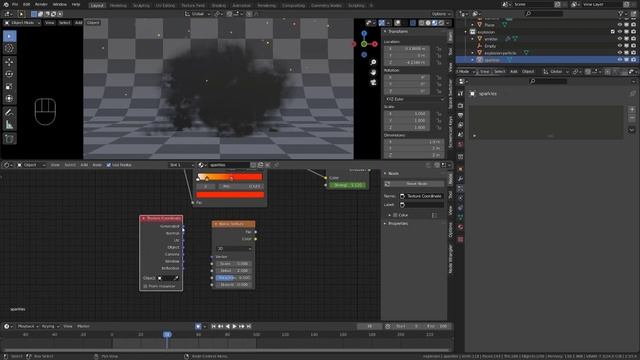The width and height of the screenshot is (640, 360).
Task: Open the Marker menu in timeline
Action: [x=83, y=327]
